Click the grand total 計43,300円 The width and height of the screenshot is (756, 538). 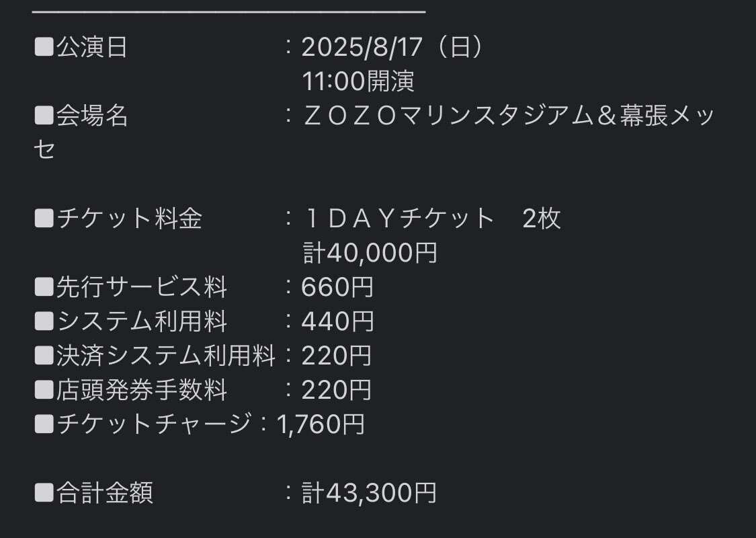(x=370, y=493)
